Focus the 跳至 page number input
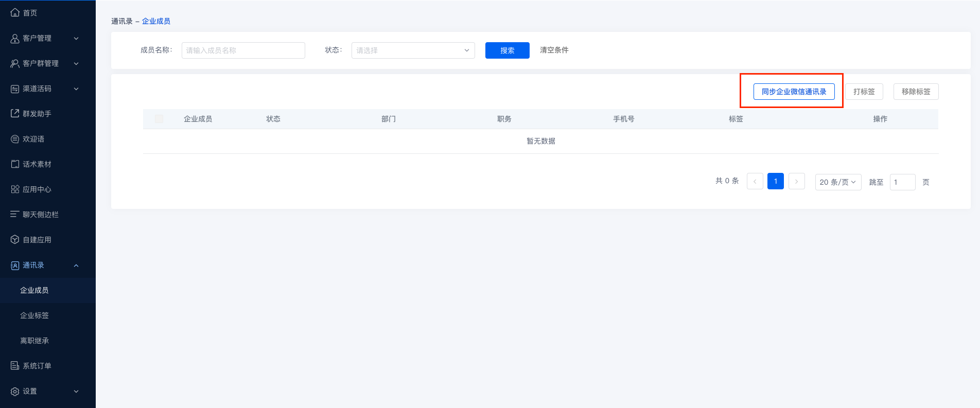This screenshot has width=980, height=408. click(903, 182)
